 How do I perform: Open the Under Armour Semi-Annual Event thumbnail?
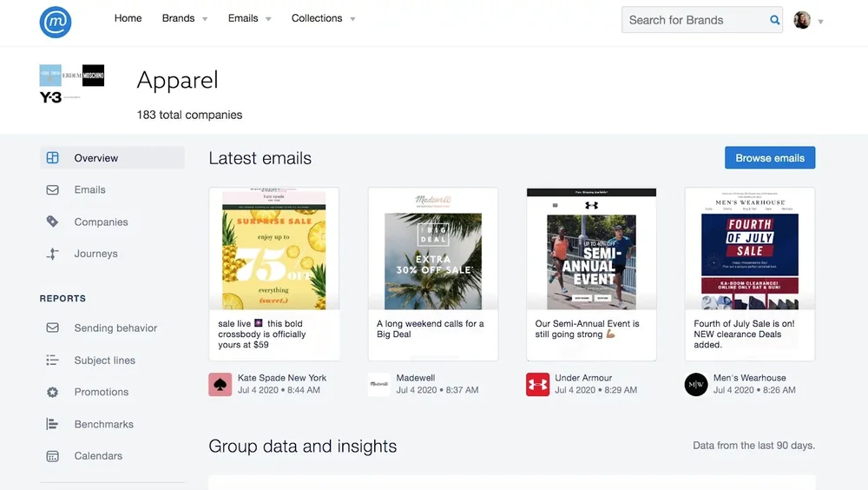click(591, 248)
